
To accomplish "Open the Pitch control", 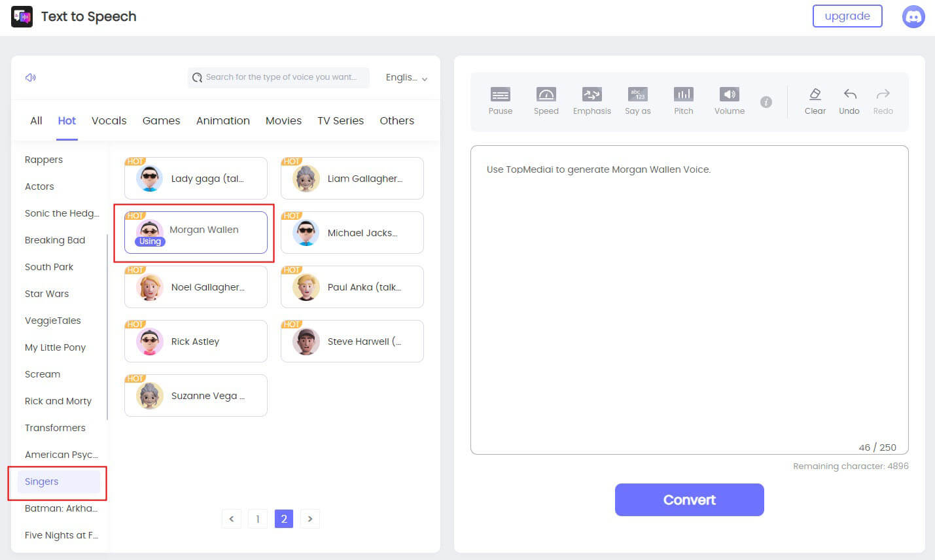I will (x=684, y=101).
